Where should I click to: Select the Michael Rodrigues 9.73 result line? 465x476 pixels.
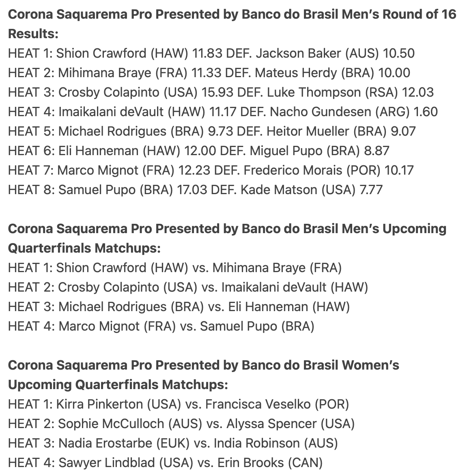pos(212,131)
